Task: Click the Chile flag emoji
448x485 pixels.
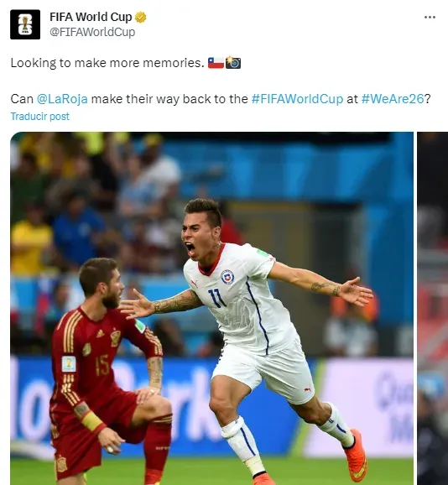Action: pyautogui.click(x=216, y=63)
